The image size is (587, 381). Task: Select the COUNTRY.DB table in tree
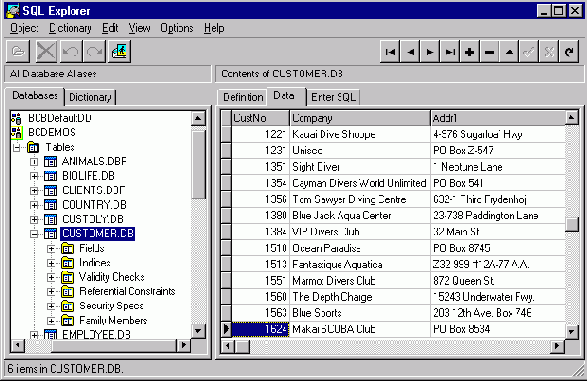pos(94,205)
